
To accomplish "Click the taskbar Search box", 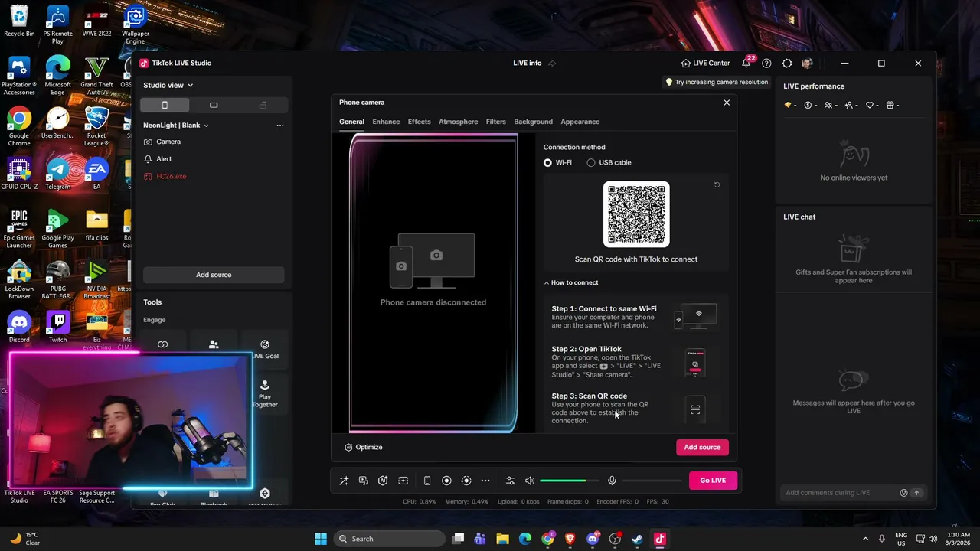I will [390, 539].
